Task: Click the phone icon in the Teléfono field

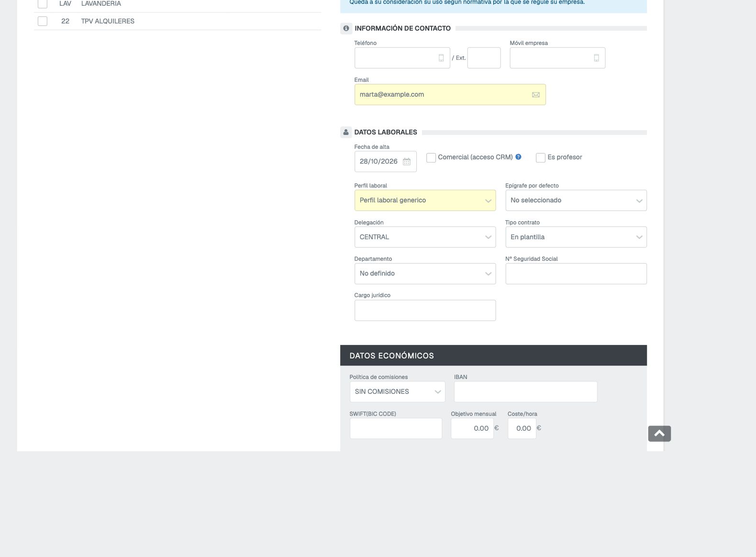Action: click(441, 58)
